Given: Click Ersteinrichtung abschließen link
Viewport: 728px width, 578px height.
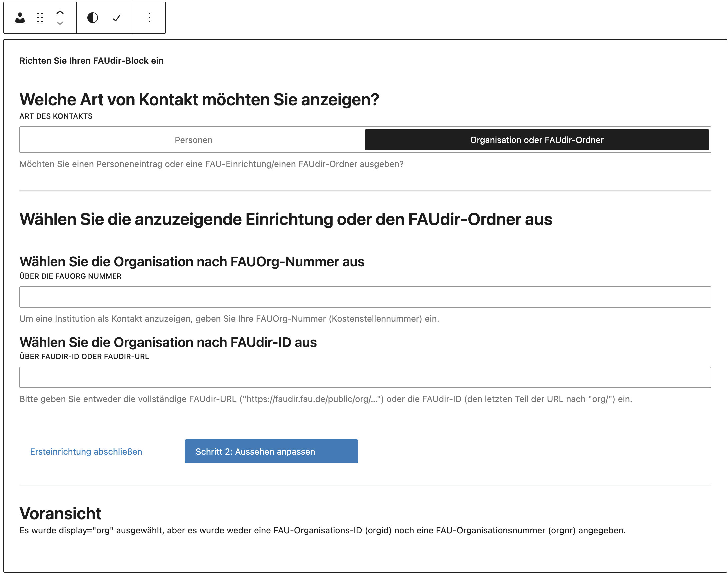Looking at the screenshot, I should pos(86,451).
